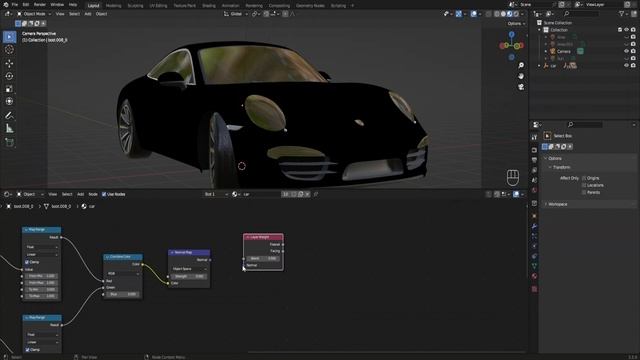Open Object Space dropdown in Normal Map node

(x=189, y=269)
